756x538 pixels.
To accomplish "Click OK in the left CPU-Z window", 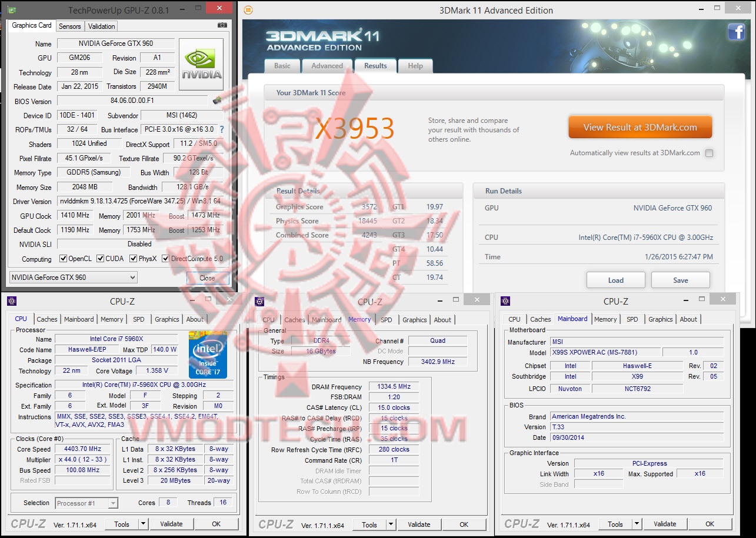I will point(217,524).
